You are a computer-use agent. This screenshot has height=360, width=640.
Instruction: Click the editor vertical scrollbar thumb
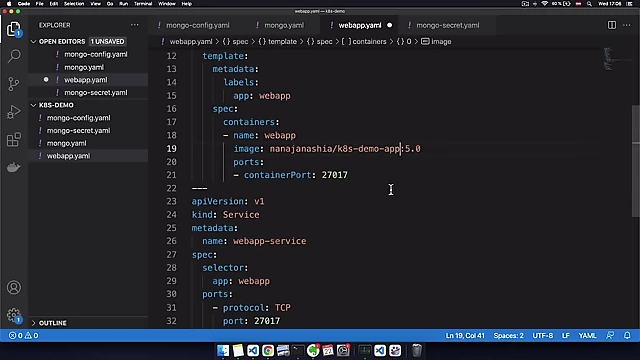[636, 160]
